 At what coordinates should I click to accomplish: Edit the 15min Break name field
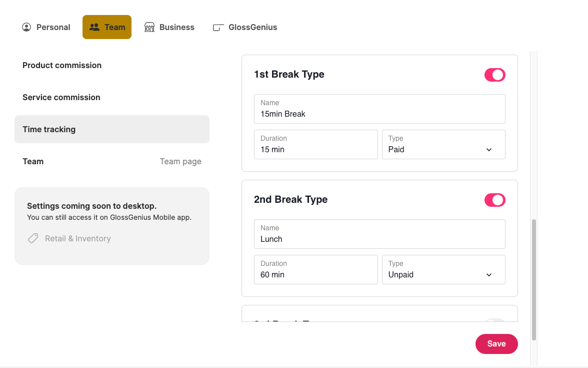click(x=379, y=109)
